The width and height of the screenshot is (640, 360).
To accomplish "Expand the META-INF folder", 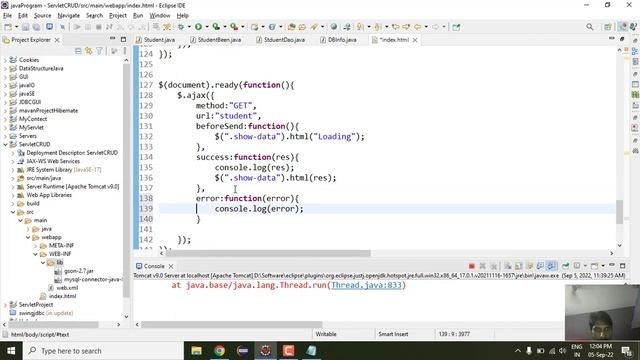I will pyautogui.click(x=36, y=246).
